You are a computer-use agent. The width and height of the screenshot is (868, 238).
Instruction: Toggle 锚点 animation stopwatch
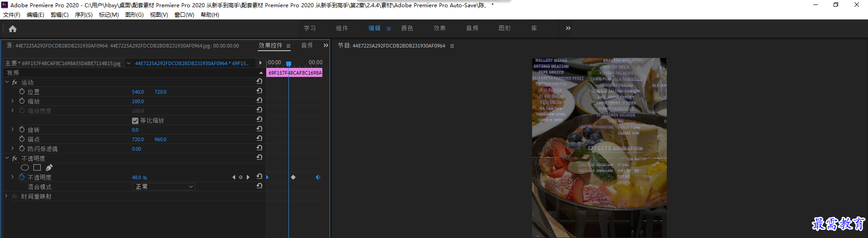coord(22,139)
